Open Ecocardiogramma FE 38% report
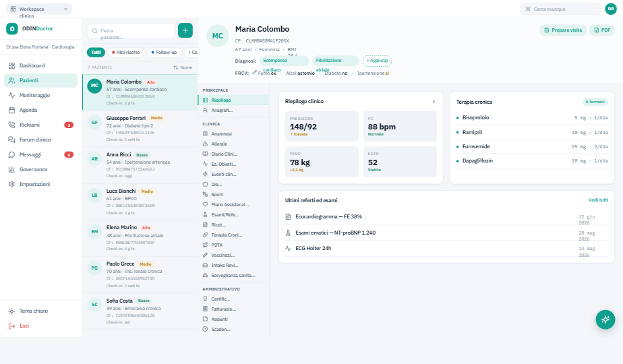The height and width of the screenshot is (364, 623). 446,217
